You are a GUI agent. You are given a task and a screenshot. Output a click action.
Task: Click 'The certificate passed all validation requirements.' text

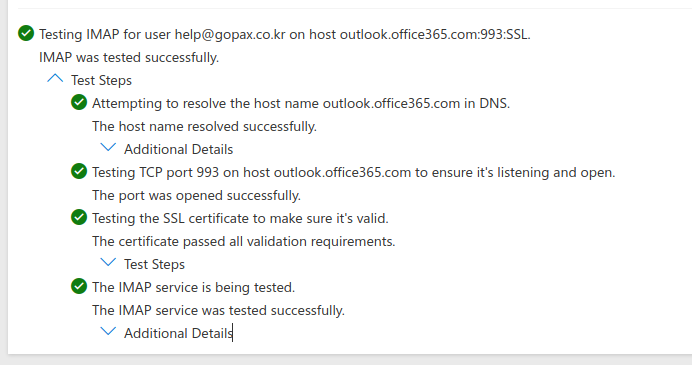click(x=244, y=241)
